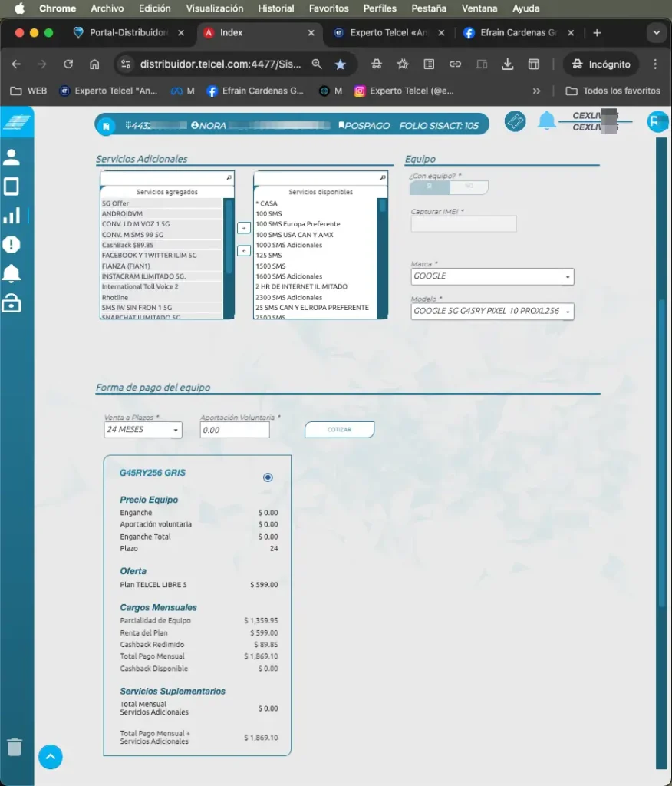Expand the hidden bookmarks double chevron

(x=537, y=91)
